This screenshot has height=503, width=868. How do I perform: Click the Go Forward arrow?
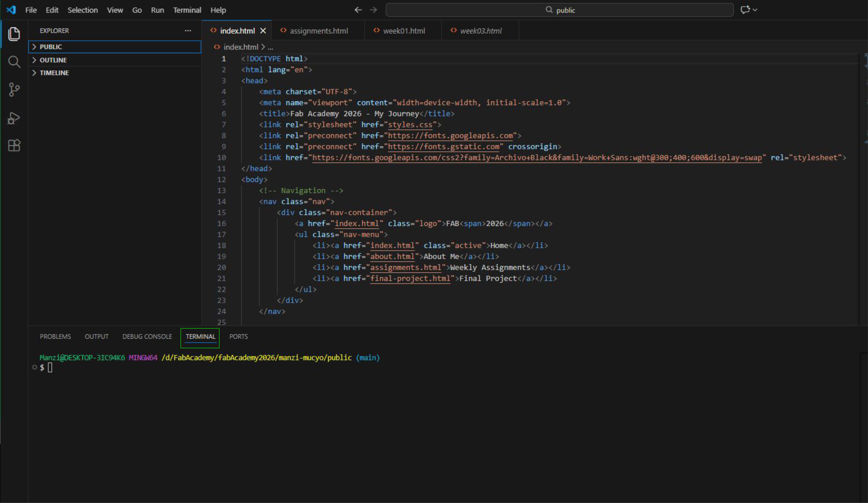point(373,10)
